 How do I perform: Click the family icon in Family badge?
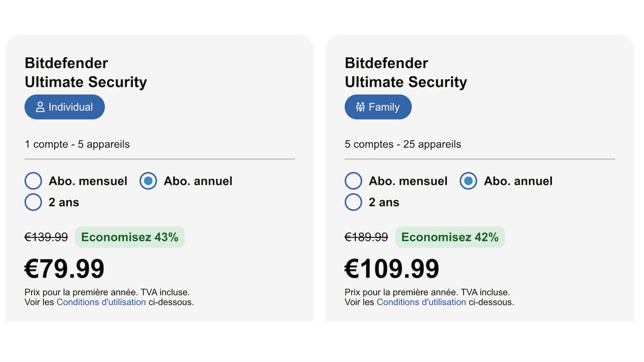pos(360,107)
